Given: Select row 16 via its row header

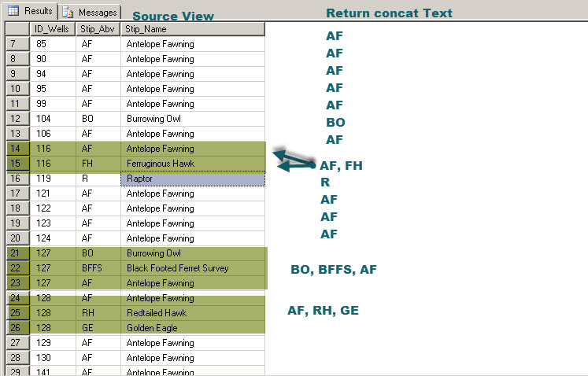Looking at the screenshot, I should click(16, 179).
